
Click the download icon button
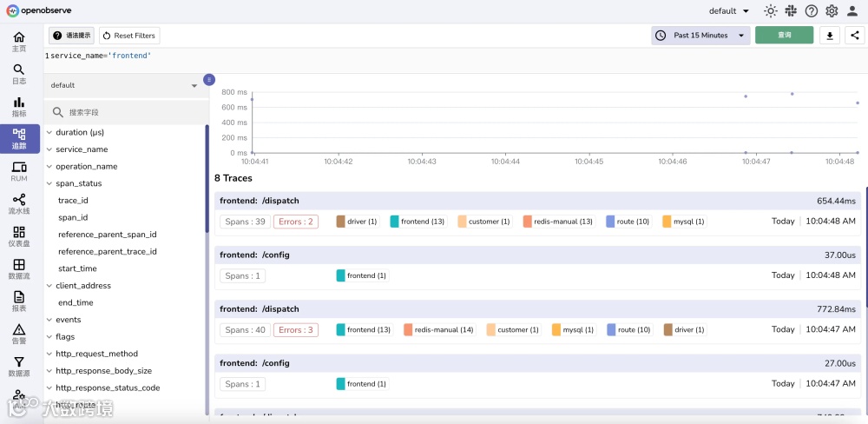tap(829, 36)
